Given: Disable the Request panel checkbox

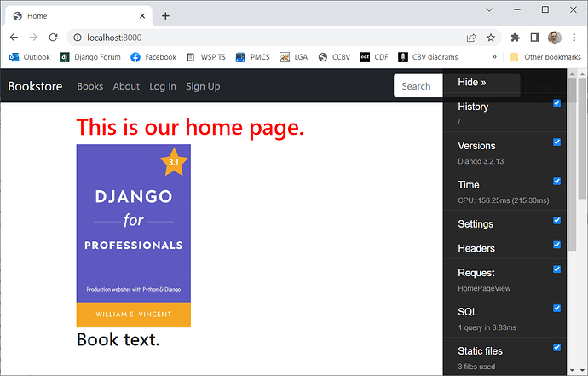Looking at the screenshot, I should [x=556, y=269].
